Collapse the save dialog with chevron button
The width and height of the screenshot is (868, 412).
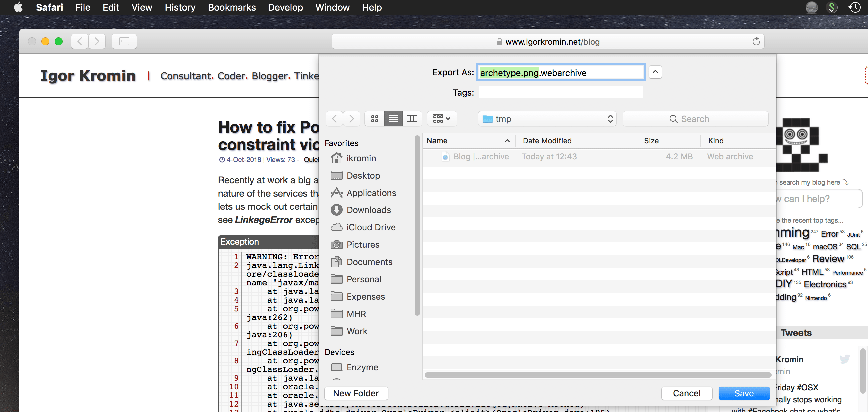pos(655,72)
